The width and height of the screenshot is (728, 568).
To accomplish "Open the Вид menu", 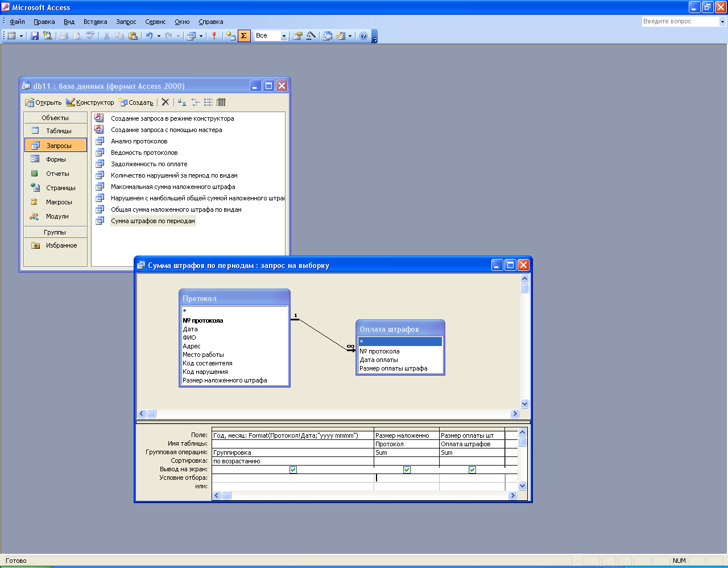I will click(69, 22).
